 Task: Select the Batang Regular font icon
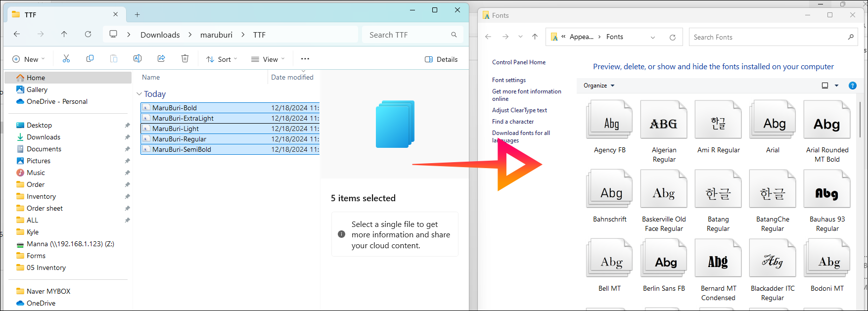click(x=718, y=188)
